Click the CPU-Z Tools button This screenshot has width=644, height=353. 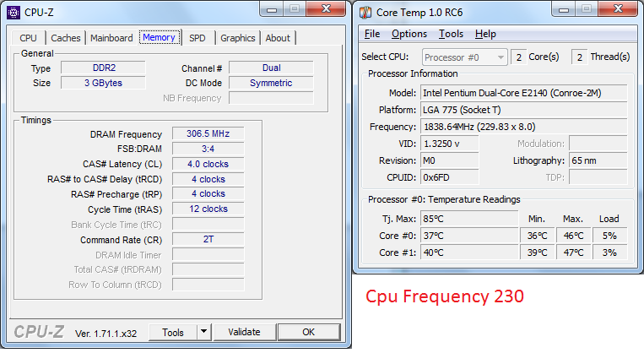(x=173, y=332)
